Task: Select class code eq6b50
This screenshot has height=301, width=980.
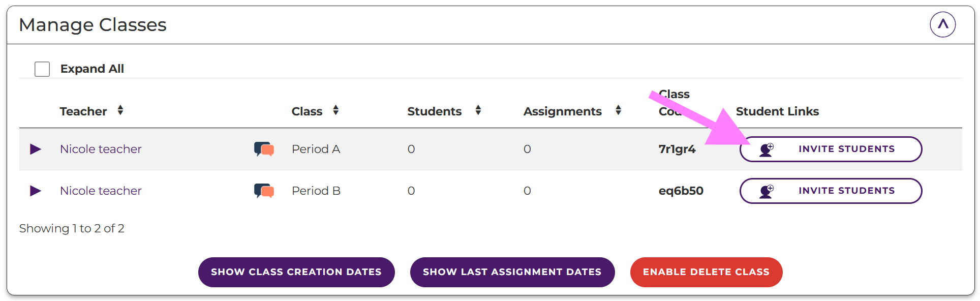Action: click(681, 191)
